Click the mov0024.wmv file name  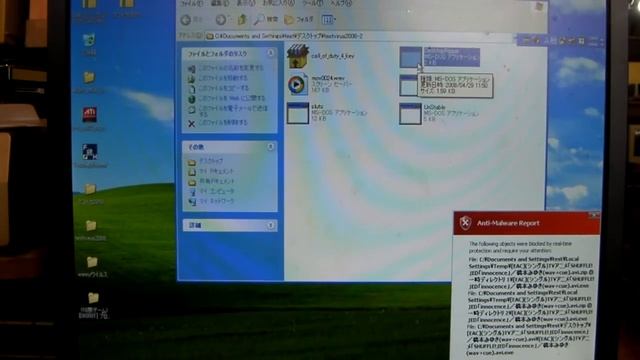[328, 78]
